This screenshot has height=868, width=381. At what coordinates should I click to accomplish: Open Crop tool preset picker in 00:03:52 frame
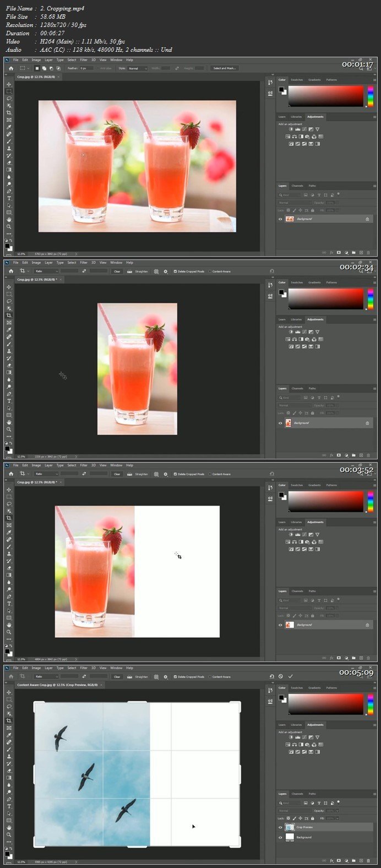point(24,474)
